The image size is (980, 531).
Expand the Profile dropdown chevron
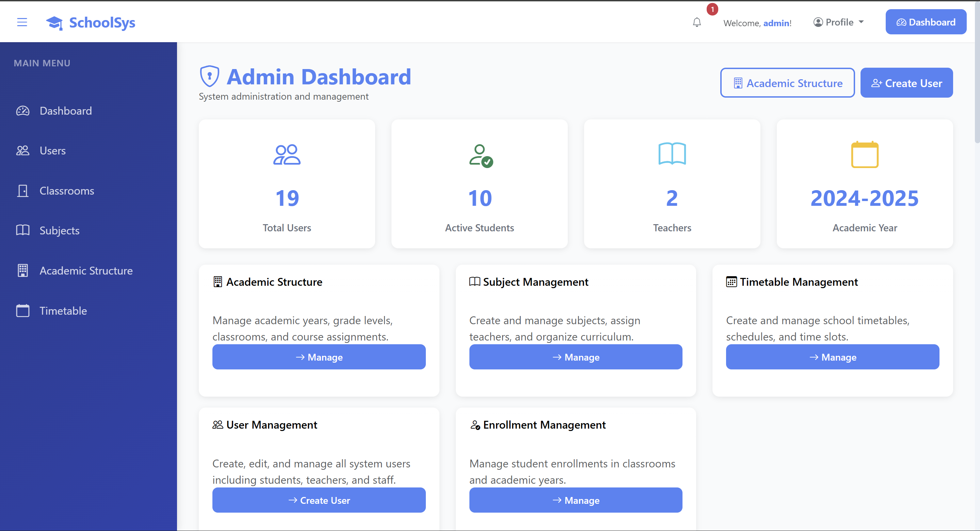coord(862,22)
